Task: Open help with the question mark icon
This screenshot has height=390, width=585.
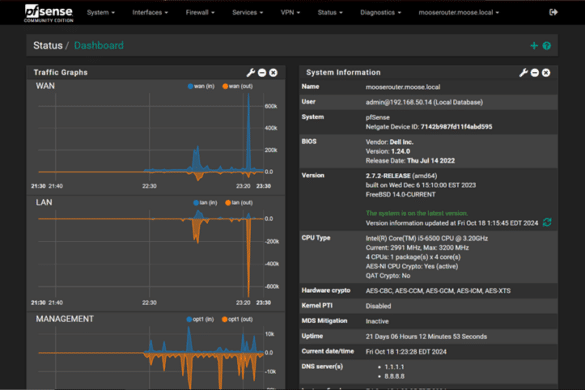Action: tap(547, 46)
